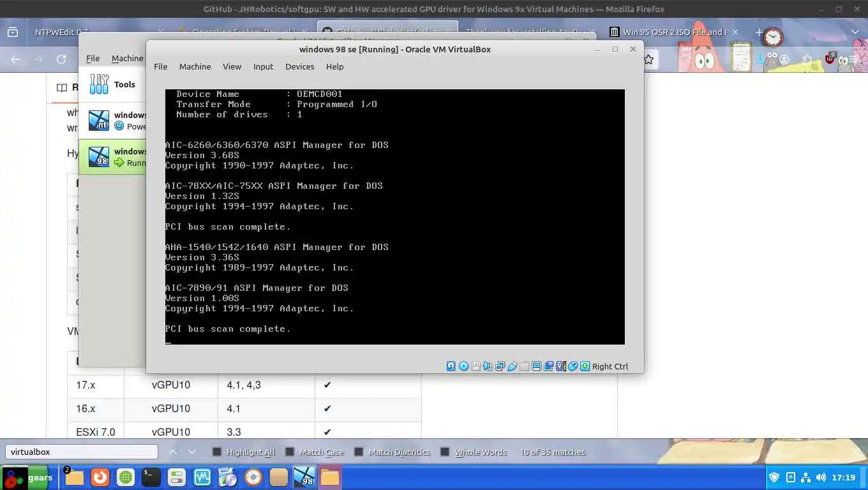Viewport: 868px width, 490px height.
Task: Open the software installer disc-box icon in taskbar
Action: coord(228,477)
